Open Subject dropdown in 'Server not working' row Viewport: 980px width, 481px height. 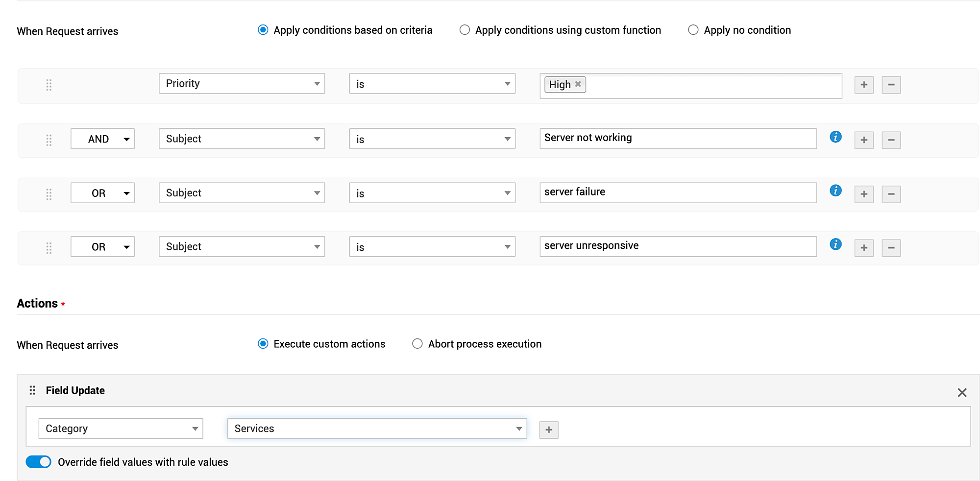pyautogui.click(x=242, y=139)
